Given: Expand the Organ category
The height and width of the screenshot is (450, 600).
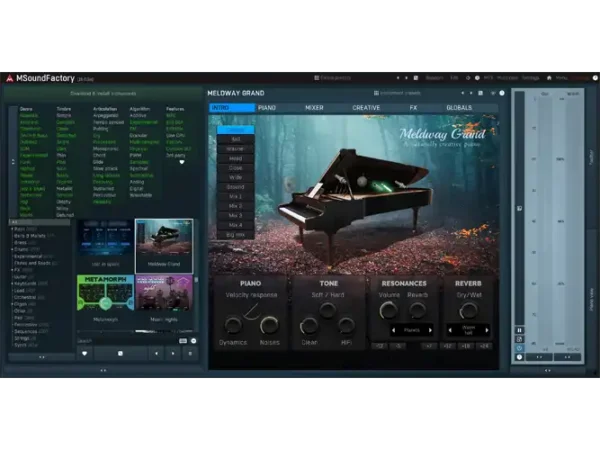Looking at the screenshot, I should [12, 304].
